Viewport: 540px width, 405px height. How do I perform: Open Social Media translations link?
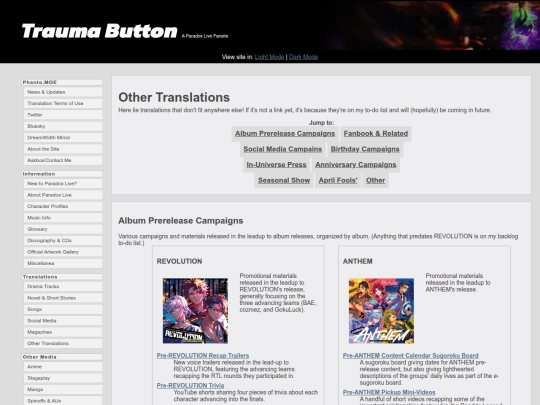pyautogui.click(x=63, y=321)
